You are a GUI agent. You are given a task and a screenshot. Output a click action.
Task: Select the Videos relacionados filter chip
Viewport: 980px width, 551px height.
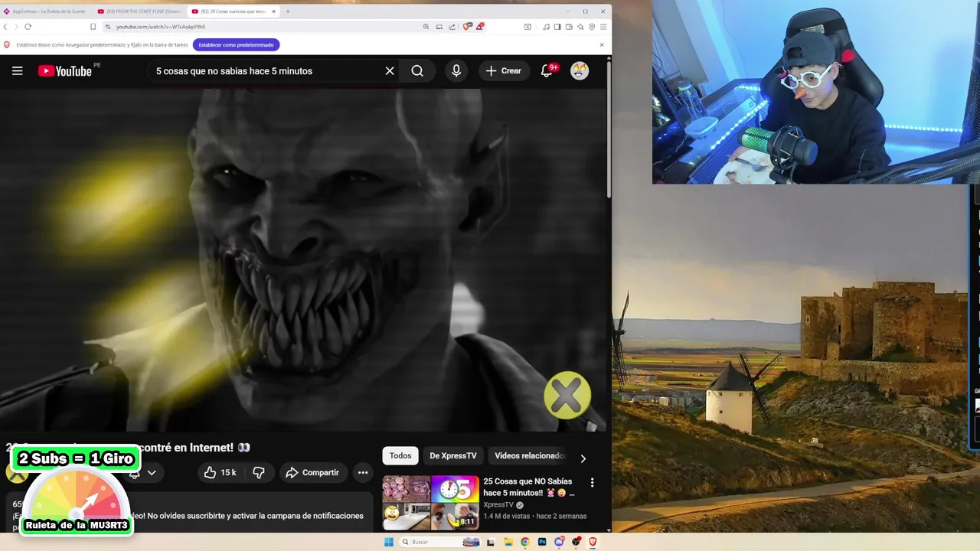[529, 456]
